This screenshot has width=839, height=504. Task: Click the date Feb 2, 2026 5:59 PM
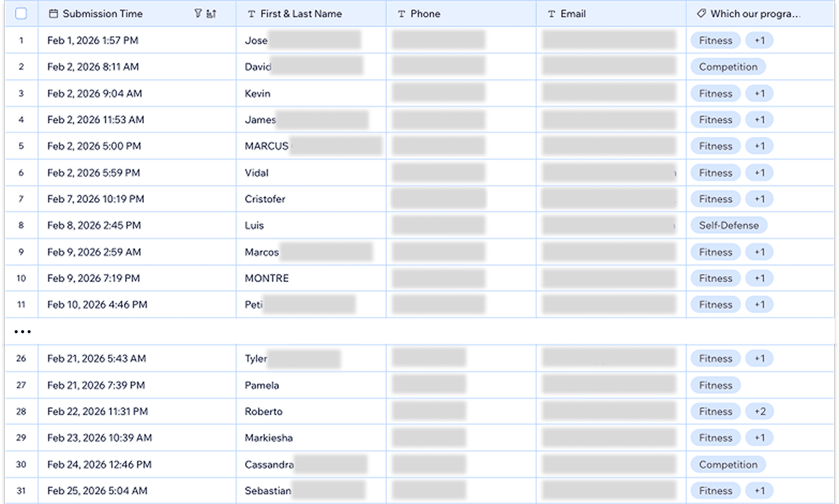point(93,173)
